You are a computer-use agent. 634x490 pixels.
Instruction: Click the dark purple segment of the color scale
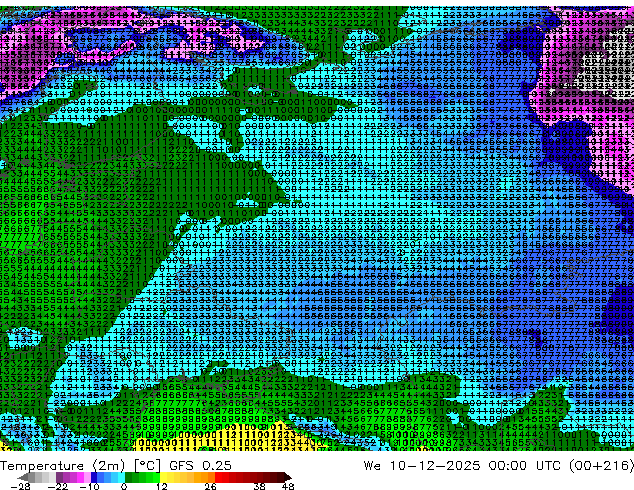(x=59, y=477)
